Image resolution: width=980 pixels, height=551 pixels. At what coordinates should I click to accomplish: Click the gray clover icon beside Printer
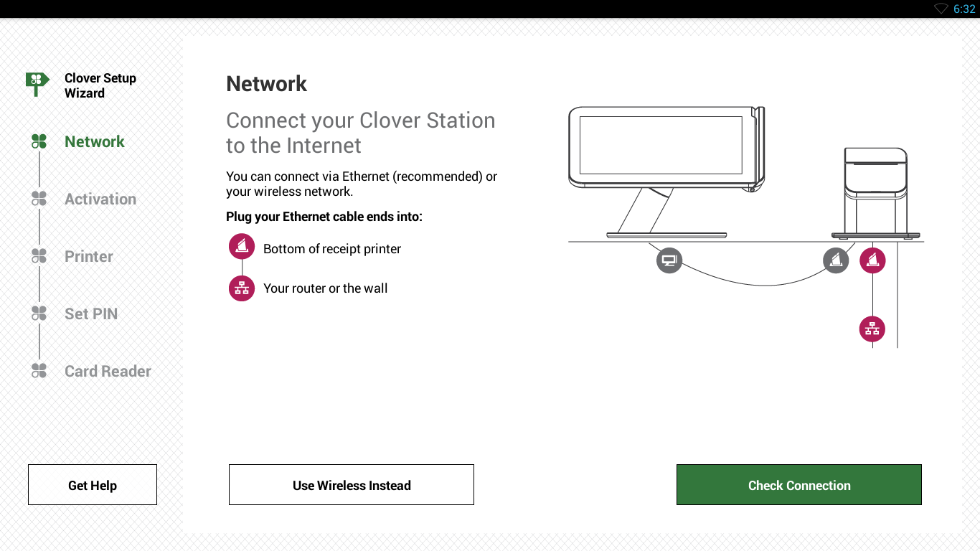coord(39,256)
